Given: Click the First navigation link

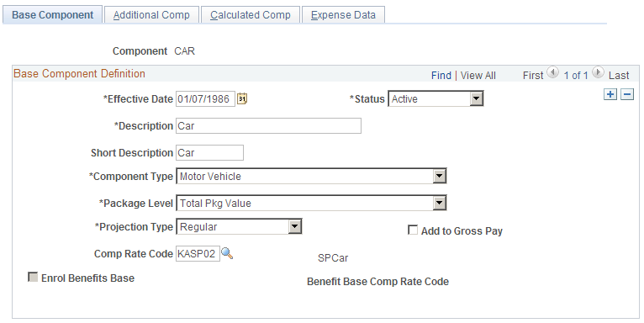Looking at the screenshot, I should pos(533,76).
